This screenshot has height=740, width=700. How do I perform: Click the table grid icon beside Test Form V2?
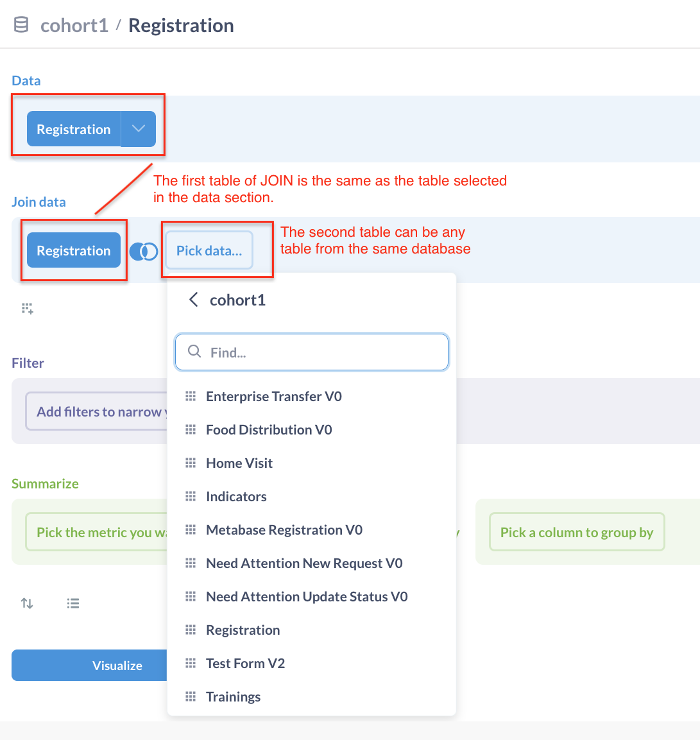coord(191,663)
